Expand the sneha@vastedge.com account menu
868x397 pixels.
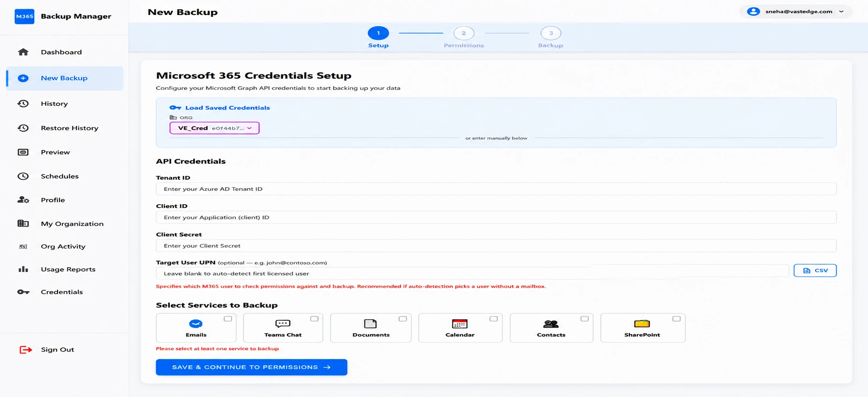796,12
